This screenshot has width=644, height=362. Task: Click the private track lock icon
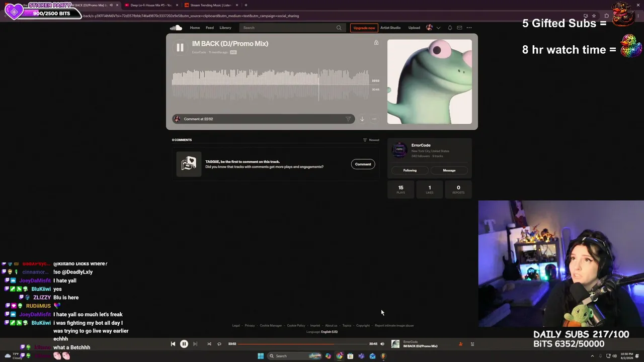point(376,43)
